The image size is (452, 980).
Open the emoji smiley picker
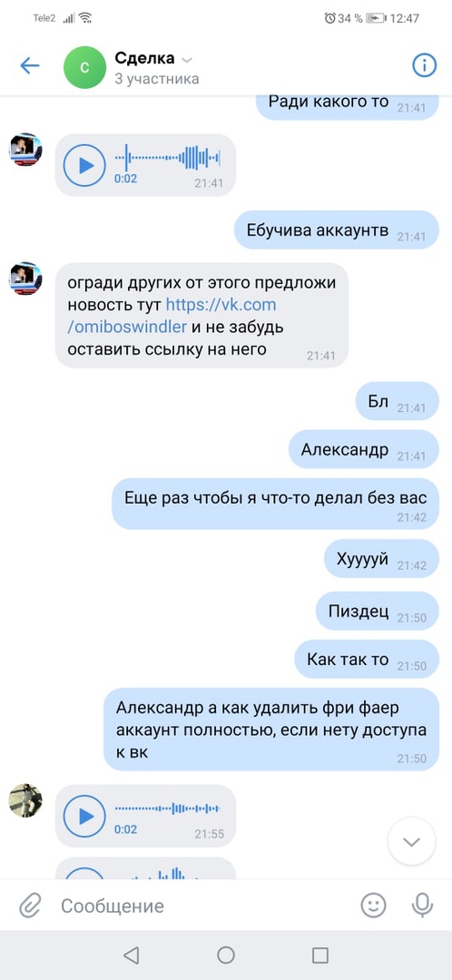(x=373, y=905)
